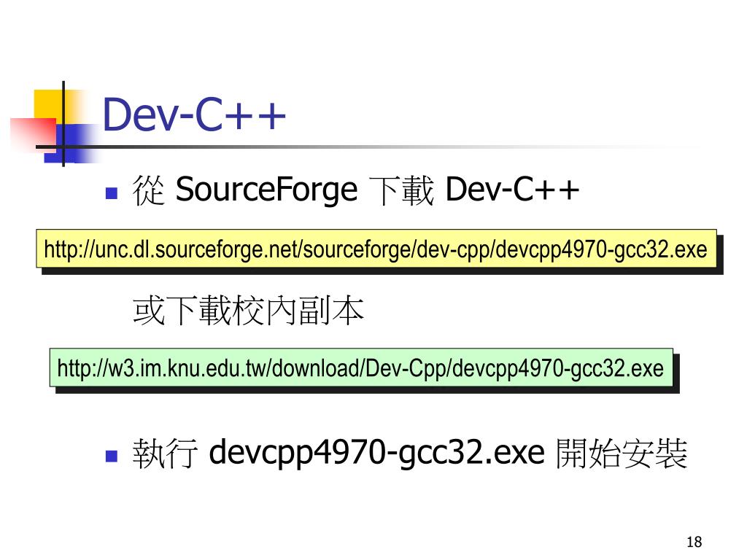The height and width of the screenshot is (560, 747).
Task: Click the Dev-C++ slide title
Action: pos(194,114)
